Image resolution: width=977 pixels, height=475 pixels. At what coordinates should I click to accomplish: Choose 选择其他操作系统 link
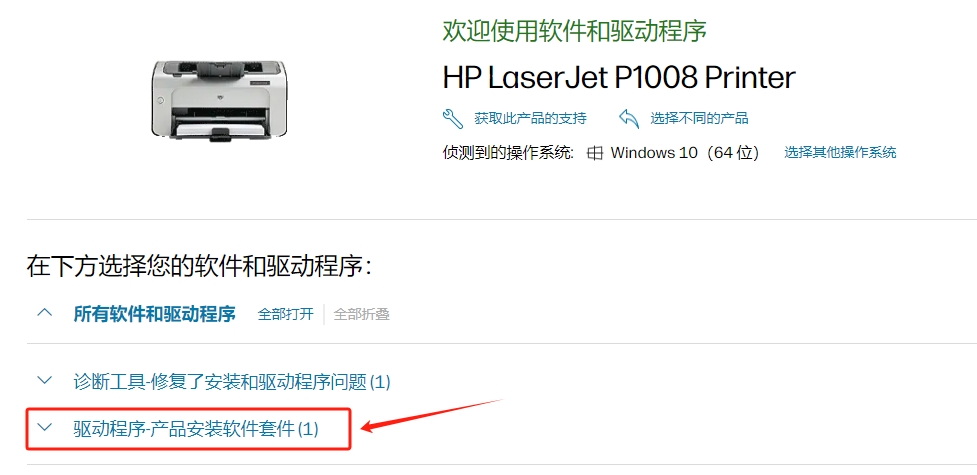(840, 152)
